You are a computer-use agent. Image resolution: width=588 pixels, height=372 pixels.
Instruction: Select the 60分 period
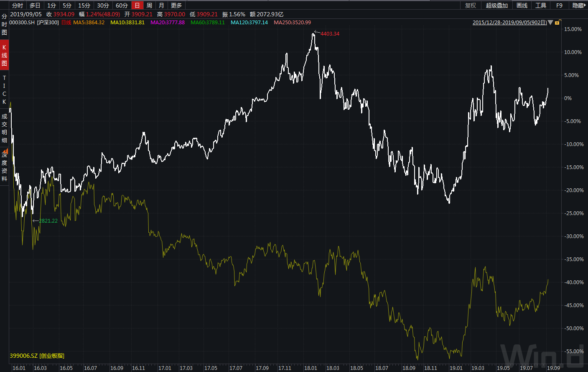(x=122, y=5)
